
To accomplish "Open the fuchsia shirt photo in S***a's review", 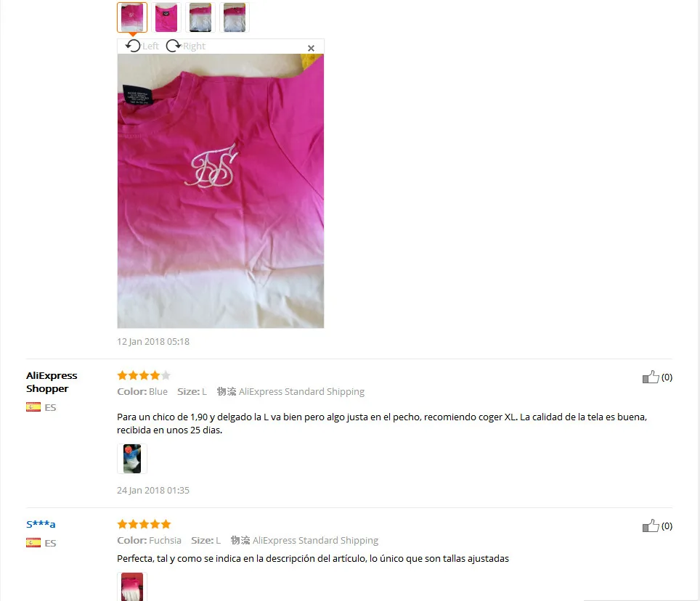I will point(132,586).
